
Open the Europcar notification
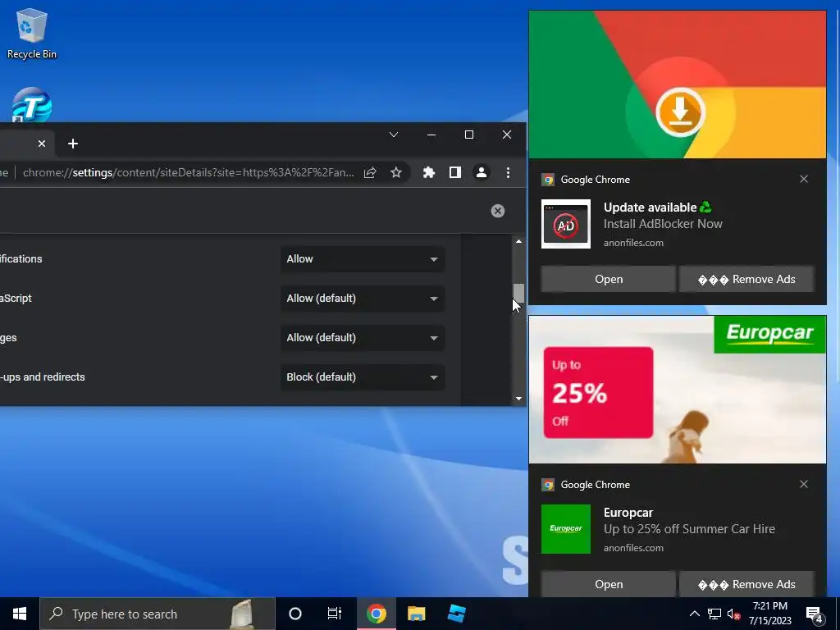[x=608, y=584]
